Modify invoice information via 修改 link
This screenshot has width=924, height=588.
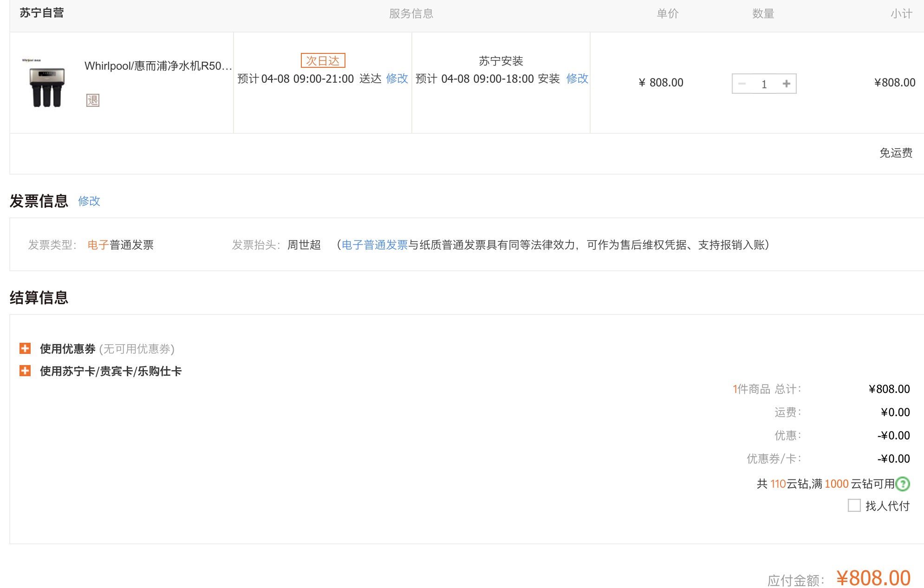point(89,201)
